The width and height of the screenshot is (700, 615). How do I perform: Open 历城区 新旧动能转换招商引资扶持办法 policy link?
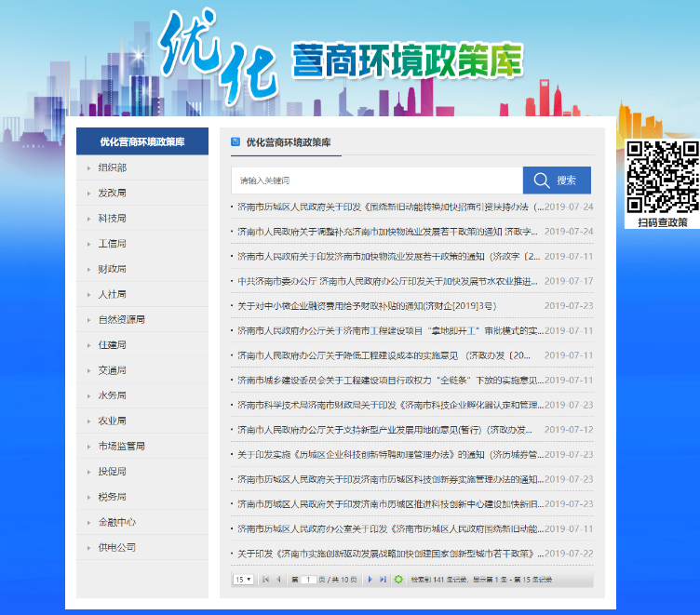[391, 207]
